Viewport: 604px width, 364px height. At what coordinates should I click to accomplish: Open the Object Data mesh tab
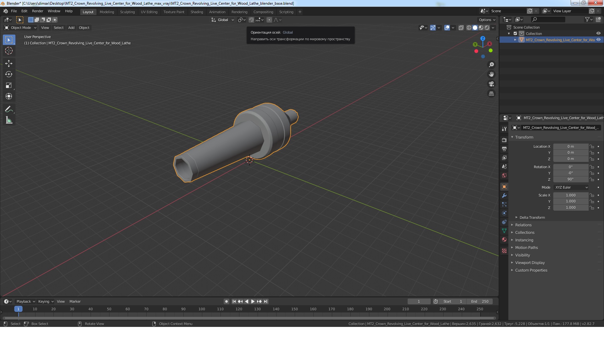pos(504,231)
